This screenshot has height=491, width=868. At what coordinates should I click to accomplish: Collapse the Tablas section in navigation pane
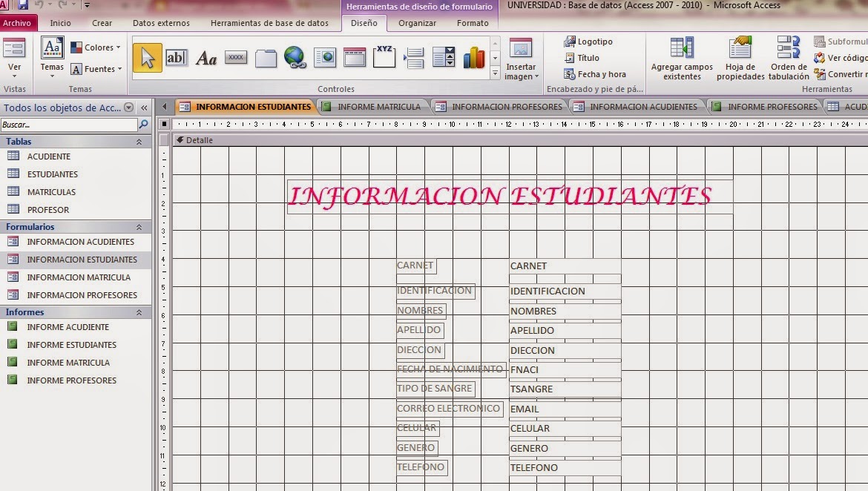(139, 141)
